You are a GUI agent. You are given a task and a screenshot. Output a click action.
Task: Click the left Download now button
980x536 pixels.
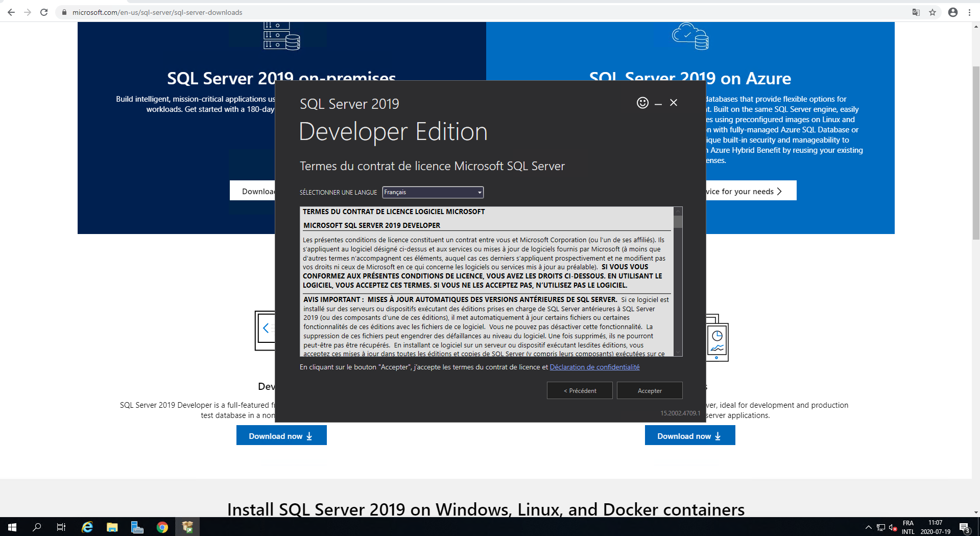coord(281,435)
